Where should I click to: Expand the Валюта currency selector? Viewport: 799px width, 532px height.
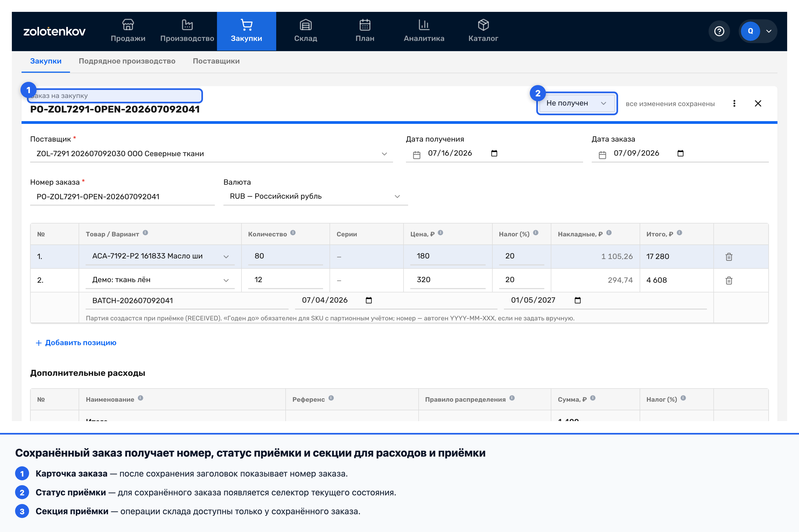315,197
